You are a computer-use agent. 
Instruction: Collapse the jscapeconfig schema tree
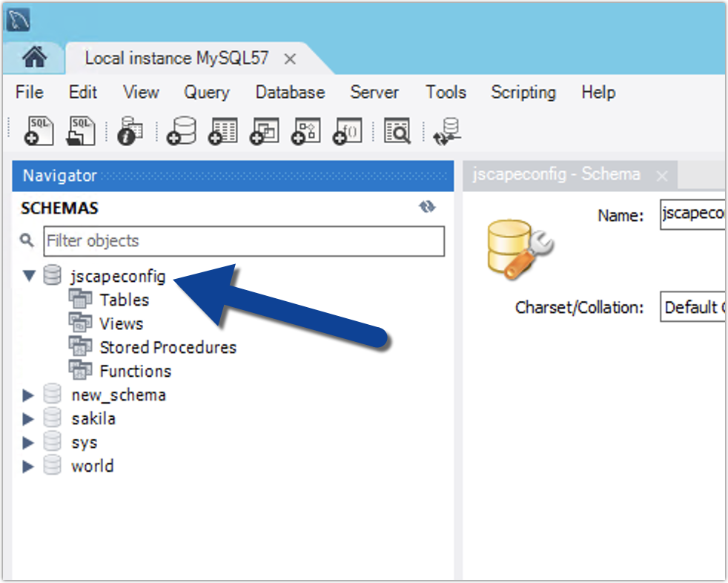click(x=27, y=276)
